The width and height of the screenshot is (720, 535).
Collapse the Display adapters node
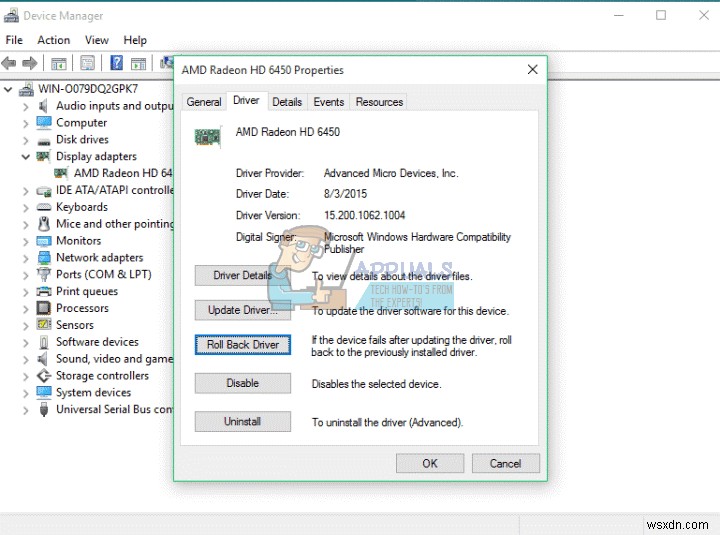[x=26, y=157]
